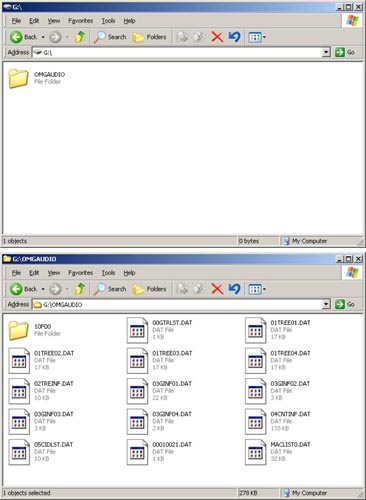The image size is (366, 500).
Task: Select 01TREE04.DAT file icon
Action: point(255,361)
